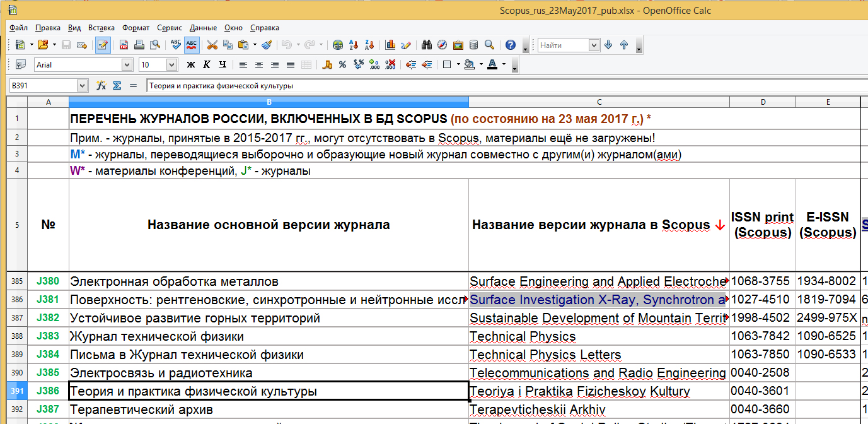Click the find next down arrow button

coord(608,45)
